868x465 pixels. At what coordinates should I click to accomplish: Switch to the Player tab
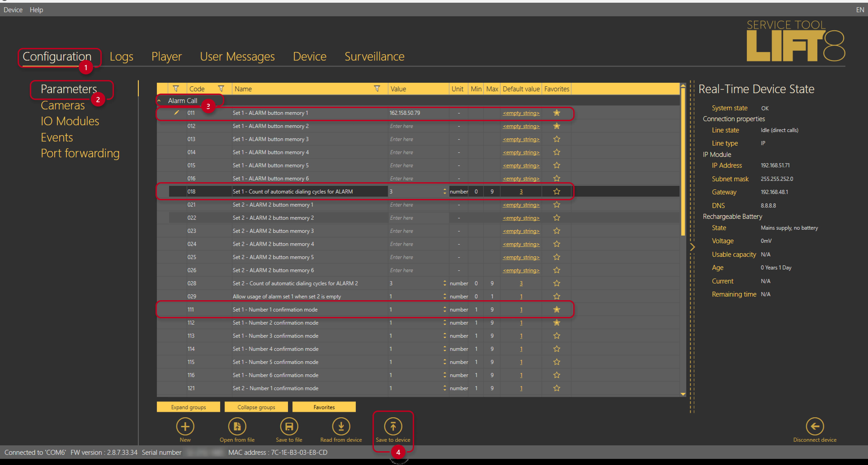point(166,56)
